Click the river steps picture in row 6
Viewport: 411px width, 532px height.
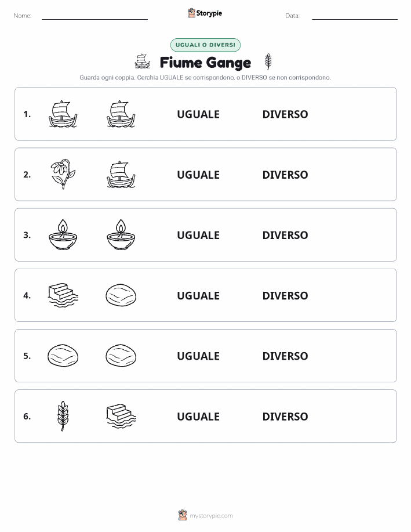click(x=121, y=416)
